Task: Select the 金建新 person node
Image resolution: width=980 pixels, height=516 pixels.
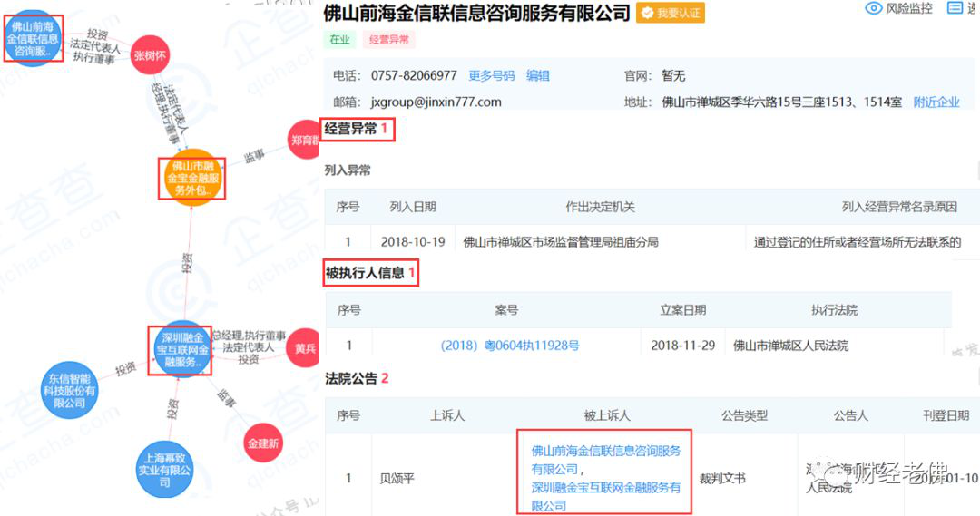Action: [262, 443]
